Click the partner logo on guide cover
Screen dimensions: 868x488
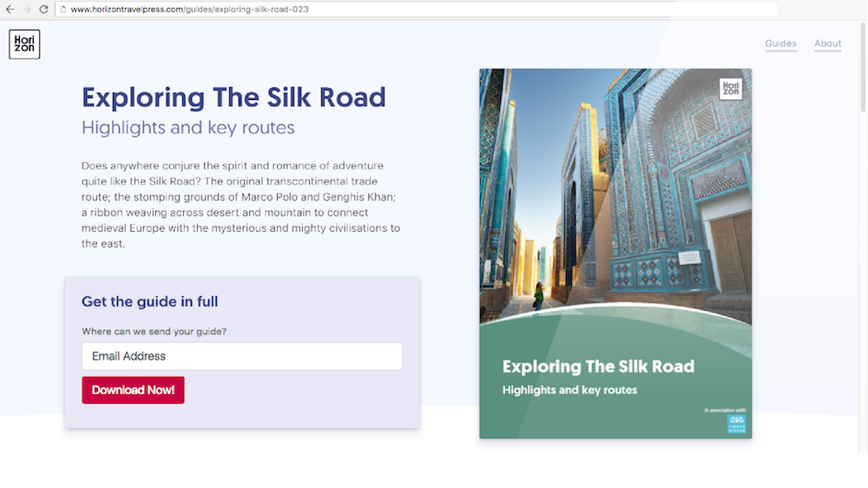(736, 424)
